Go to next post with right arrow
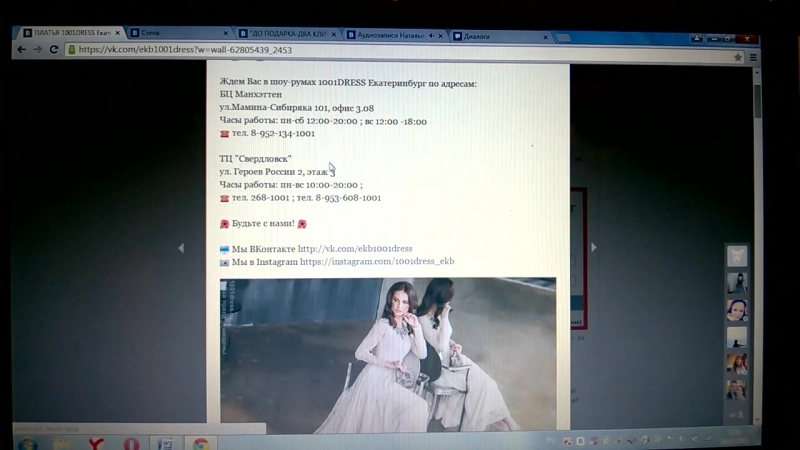Screen dimensions: 800x450 click(594, 247)
